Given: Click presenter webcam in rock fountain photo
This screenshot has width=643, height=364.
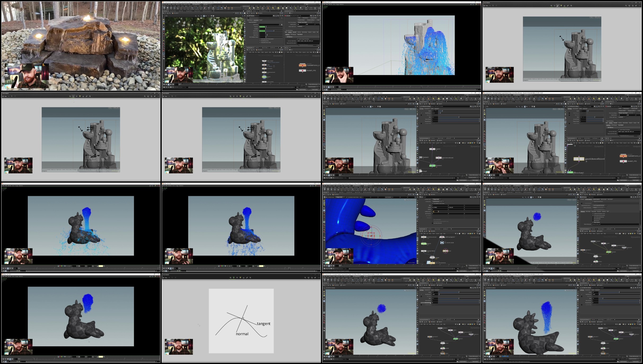Looking at the screenshot, I should tap(27, 76).
